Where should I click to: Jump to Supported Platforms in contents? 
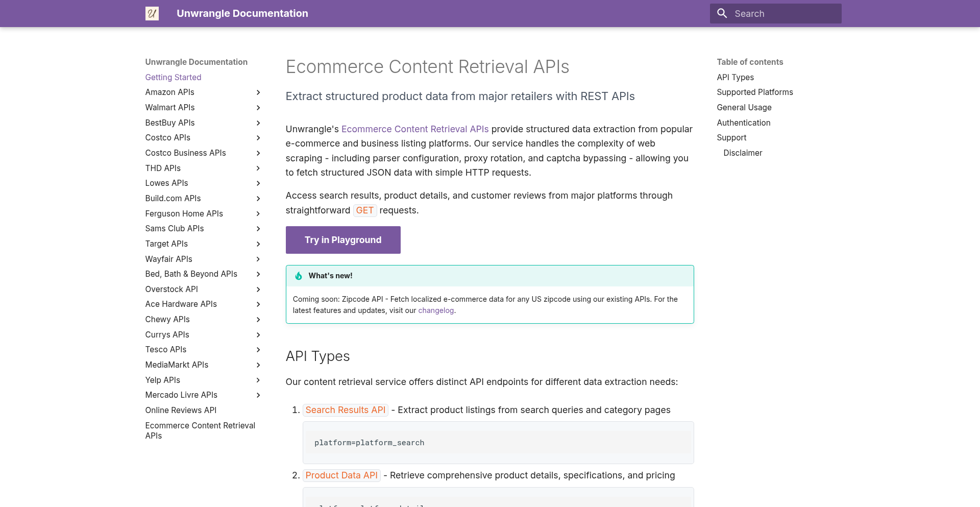coord(754,92)
